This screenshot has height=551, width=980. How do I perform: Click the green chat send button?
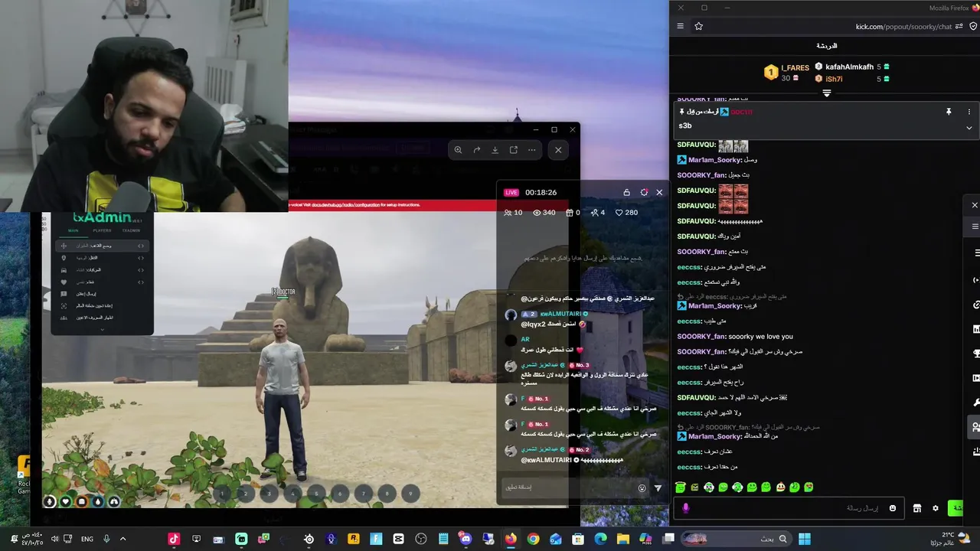point(955,508)
